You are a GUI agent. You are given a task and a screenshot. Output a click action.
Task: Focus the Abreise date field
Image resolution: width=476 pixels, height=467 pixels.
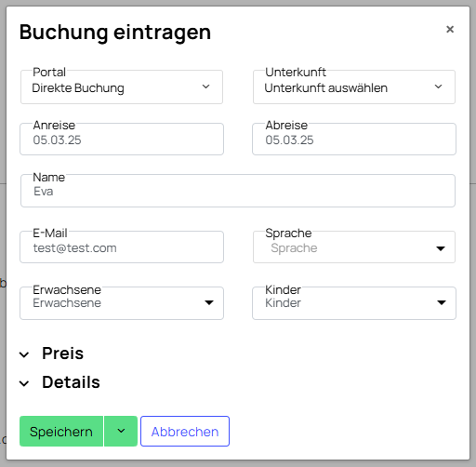pos(354,139)
